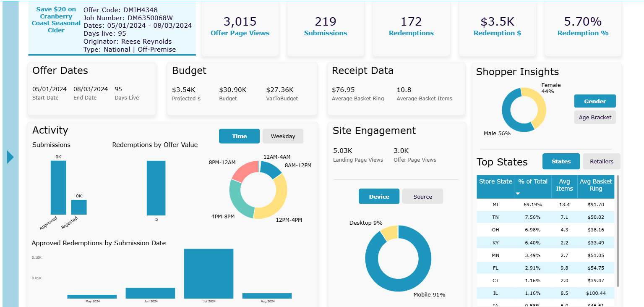Click the MI state row
Screen dimensions: 644x307
[x=545, y=205]
